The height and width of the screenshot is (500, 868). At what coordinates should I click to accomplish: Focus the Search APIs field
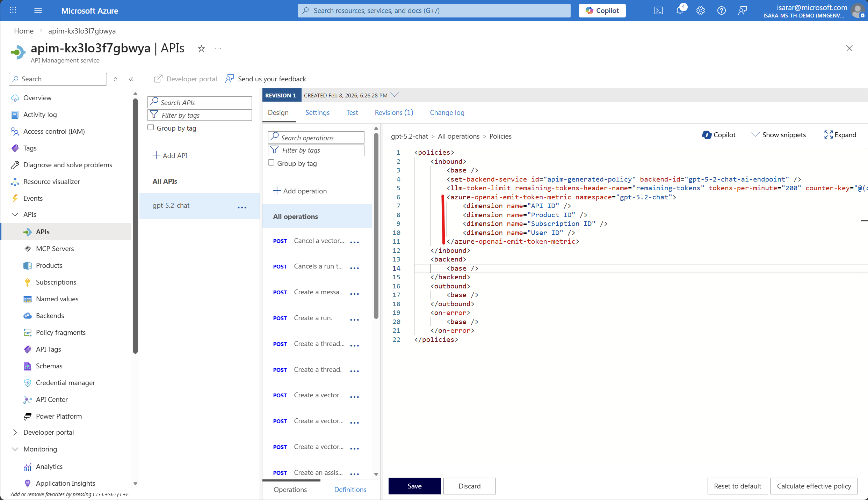200,102
